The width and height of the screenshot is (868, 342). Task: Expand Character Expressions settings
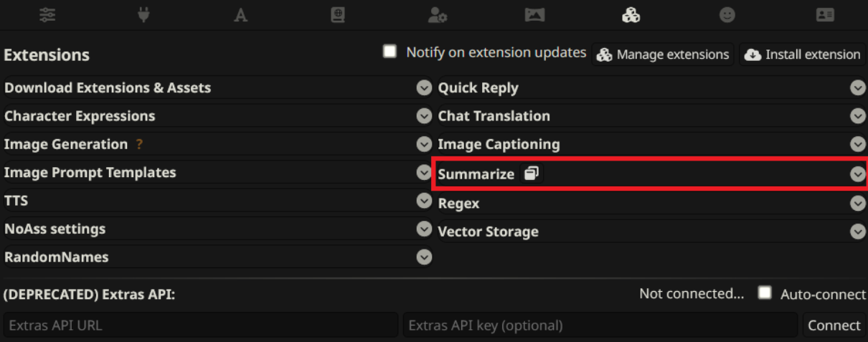coord(424,116)
